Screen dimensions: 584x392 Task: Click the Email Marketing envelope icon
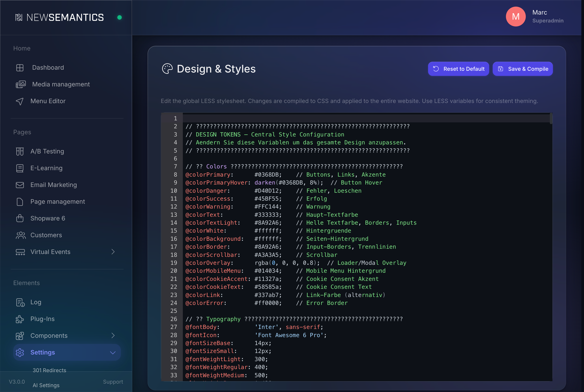coord(20,185)
